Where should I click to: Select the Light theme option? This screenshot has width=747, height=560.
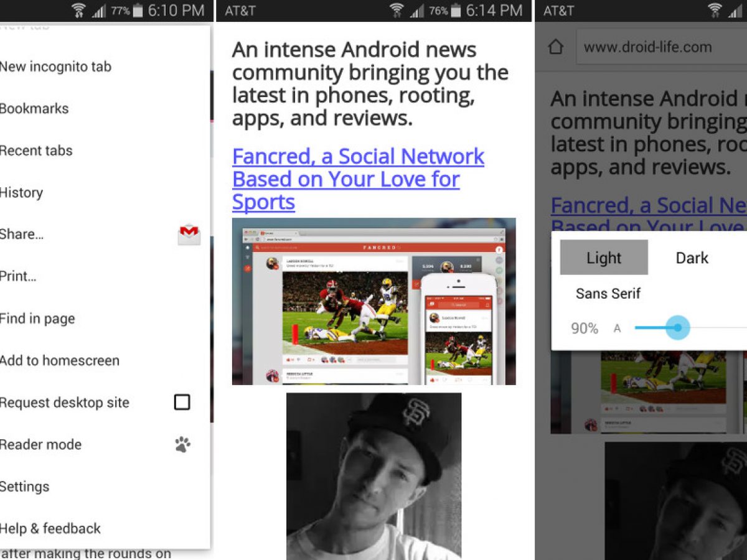[x=604, y=258]
